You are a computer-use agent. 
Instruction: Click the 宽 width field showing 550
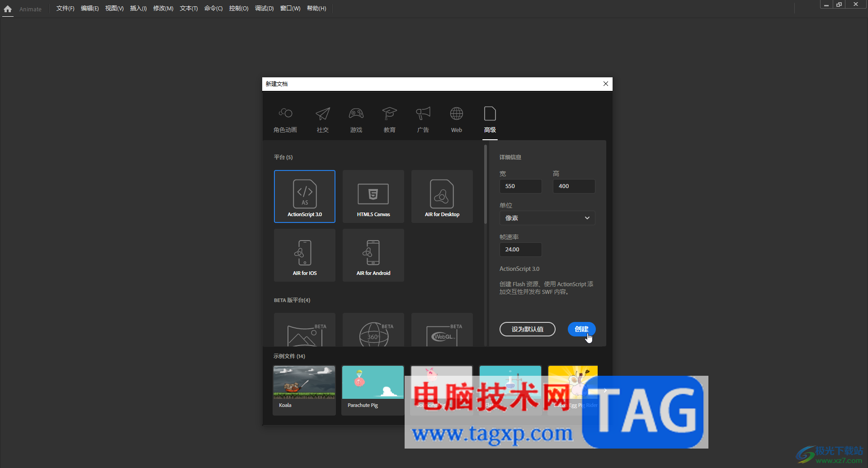point(520,186)
